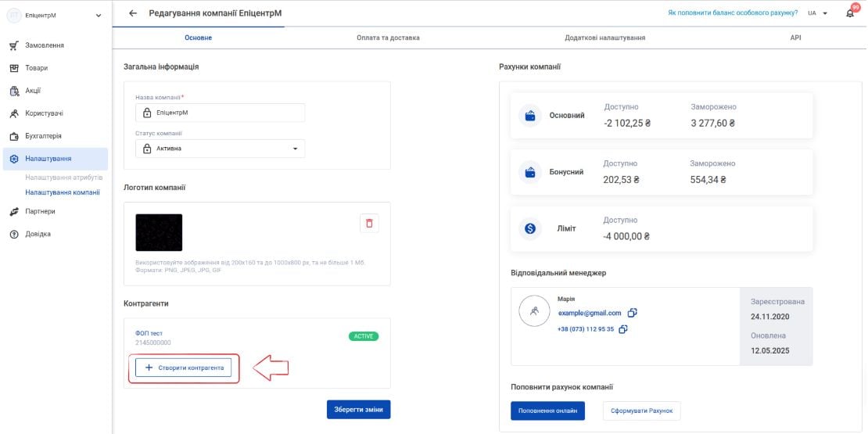The image size is (868, 434).
Task: Click the company logo thumbnail
Action: 159,232
